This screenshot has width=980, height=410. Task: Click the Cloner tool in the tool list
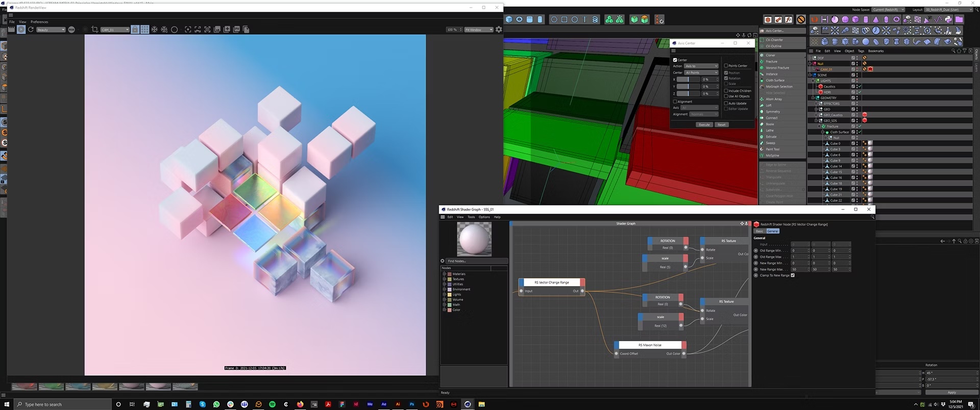click(770, 55)
